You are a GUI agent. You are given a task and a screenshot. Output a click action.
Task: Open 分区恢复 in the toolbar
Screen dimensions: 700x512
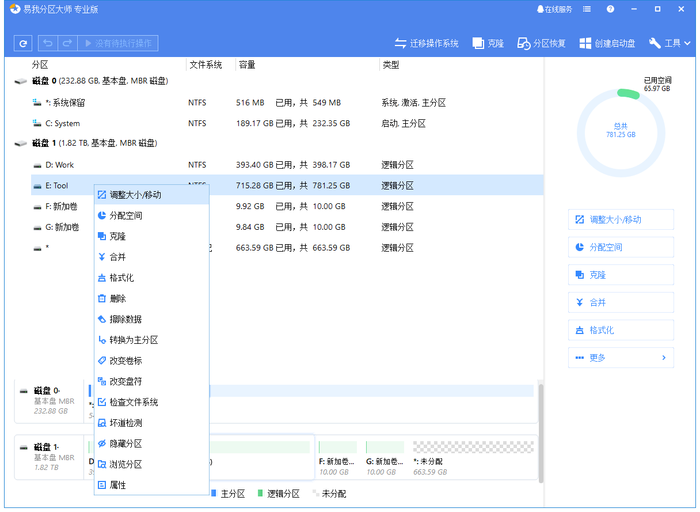541,43
